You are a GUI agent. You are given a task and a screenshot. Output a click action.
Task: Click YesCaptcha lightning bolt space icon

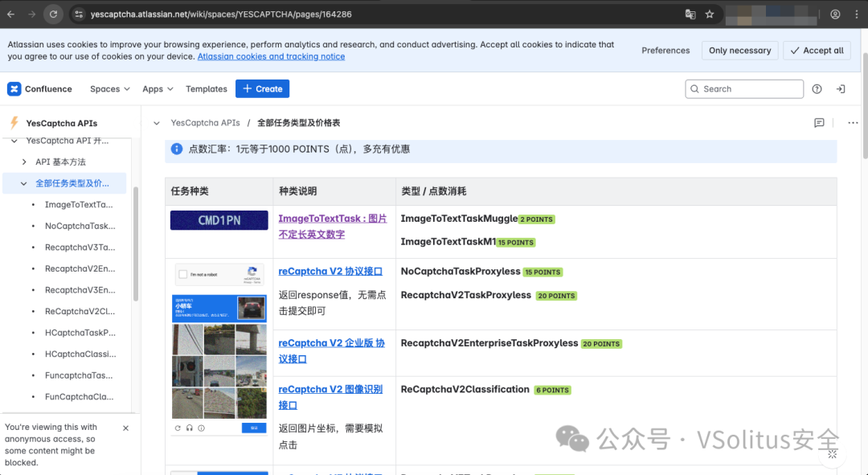14,123
